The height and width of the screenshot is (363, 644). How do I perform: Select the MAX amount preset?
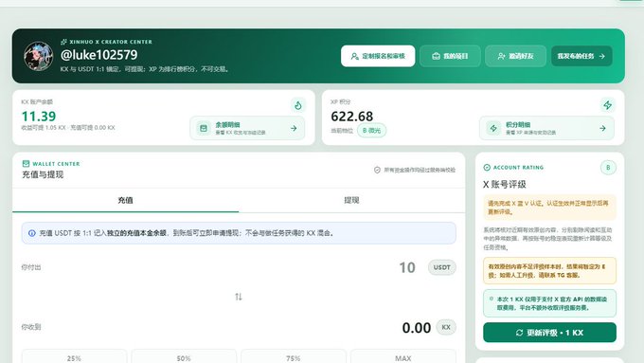[x=402, y=357]
